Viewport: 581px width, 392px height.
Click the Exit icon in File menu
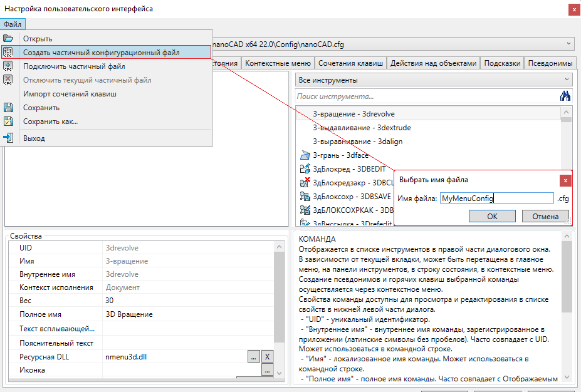[x=9, y=138]
